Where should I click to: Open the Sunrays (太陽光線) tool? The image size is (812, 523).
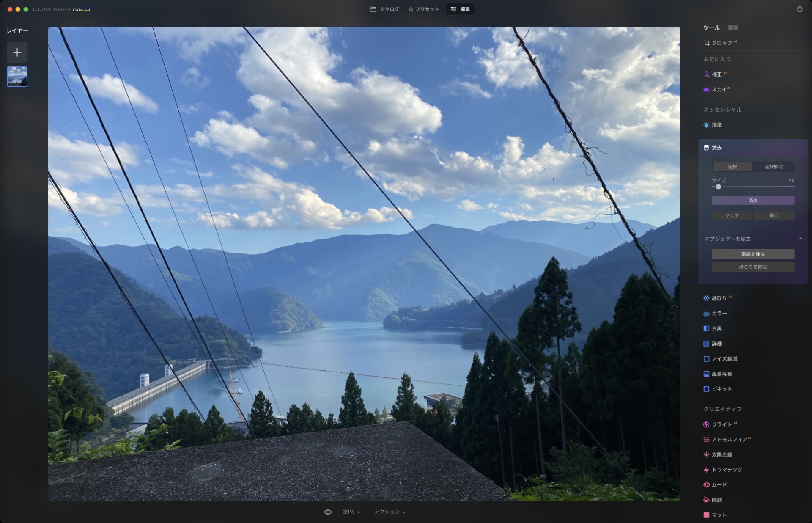[721, 455]
